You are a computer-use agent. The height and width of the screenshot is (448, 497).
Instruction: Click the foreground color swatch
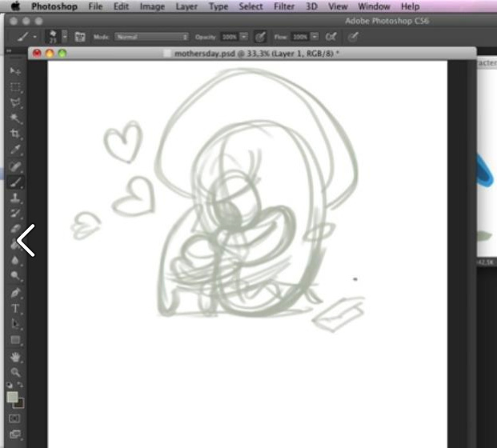(x=12, y=397)
